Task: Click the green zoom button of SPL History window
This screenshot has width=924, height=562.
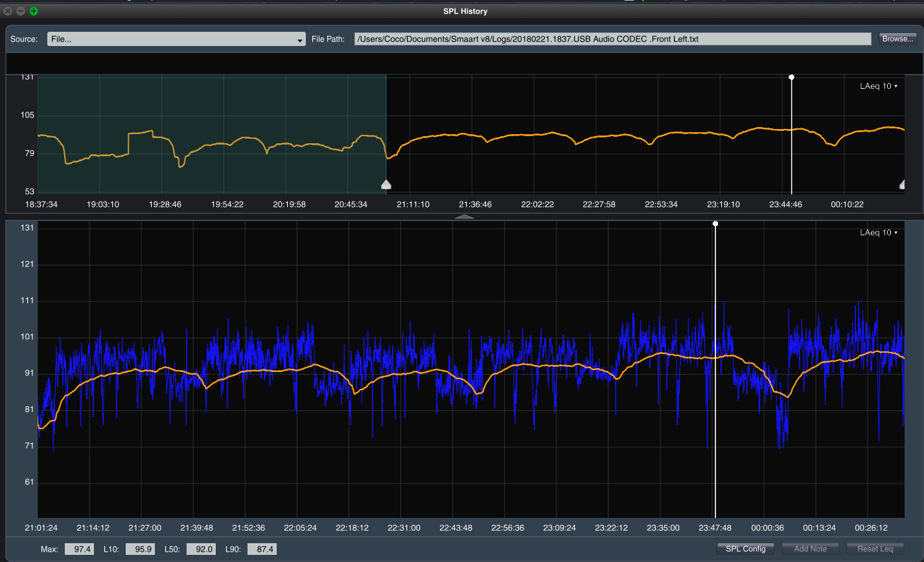Action: (34, 11)
